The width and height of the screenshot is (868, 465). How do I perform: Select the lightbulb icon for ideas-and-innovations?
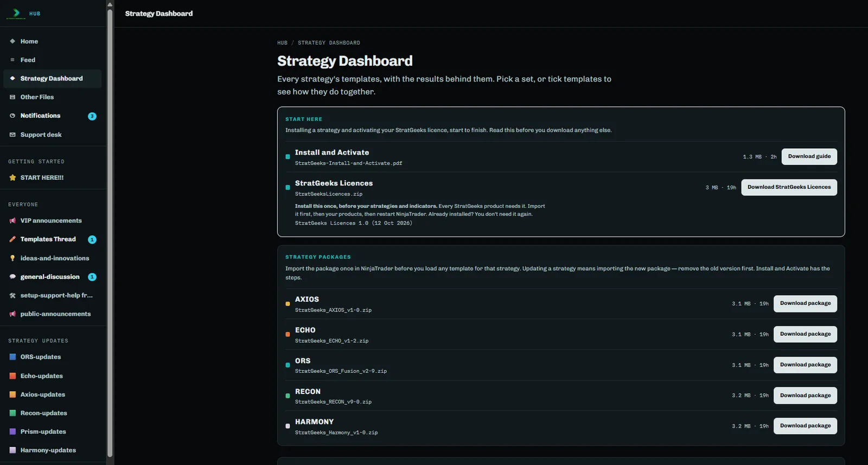point(12,258)
